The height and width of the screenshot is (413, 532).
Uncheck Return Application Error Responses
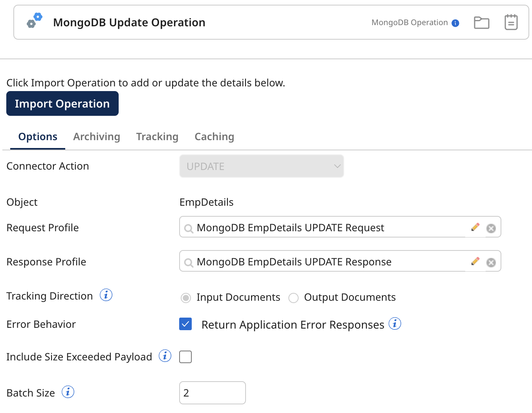click(x=185, y=324)
